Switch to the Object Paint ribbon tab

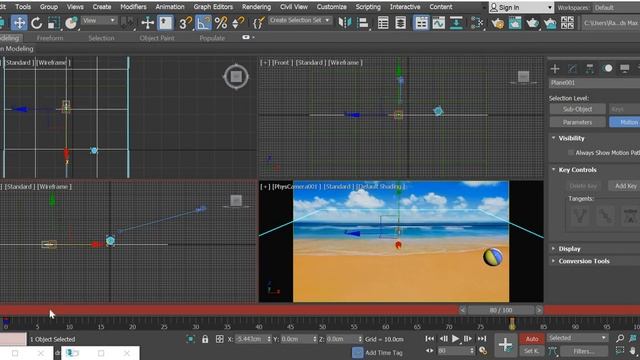pos(157,38)
